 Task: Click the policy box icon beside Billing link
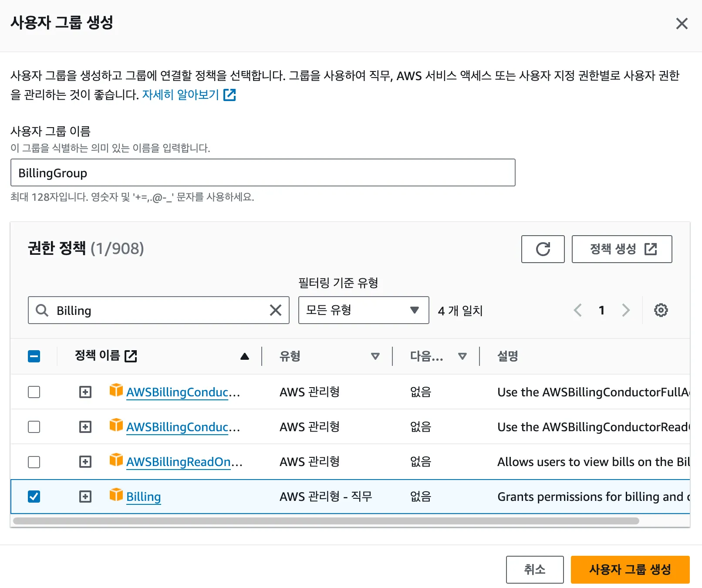click(116, 494)
